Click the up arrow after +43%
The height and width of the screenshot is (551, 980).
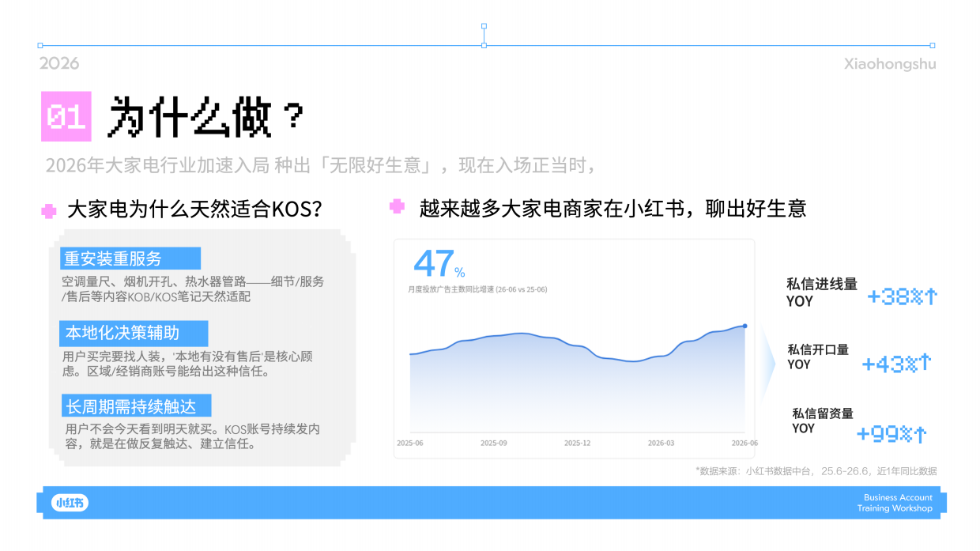(925, 362)
